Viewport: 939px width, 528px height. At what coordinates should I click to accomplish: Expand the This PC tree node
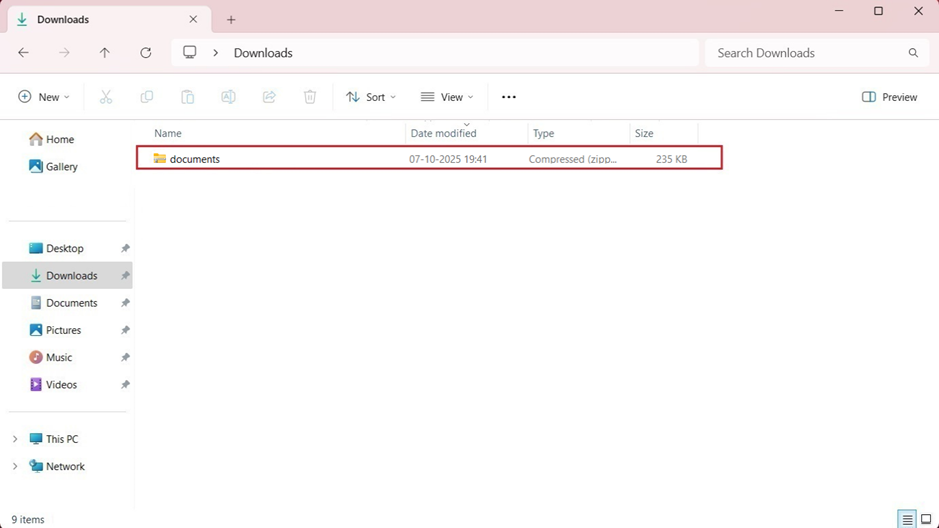click(15, 439)
